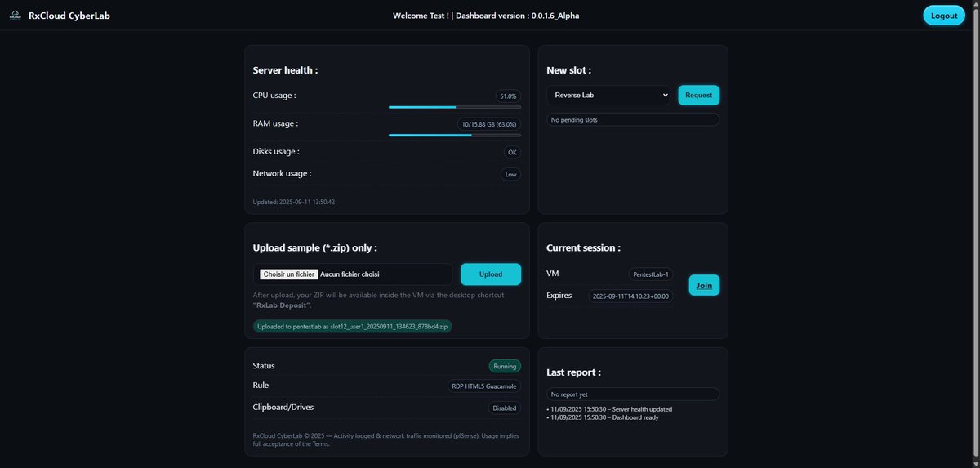Click the Aucun fichier choisi text
The height and width of the screenshot is (468, 980).
click(350, 274)
